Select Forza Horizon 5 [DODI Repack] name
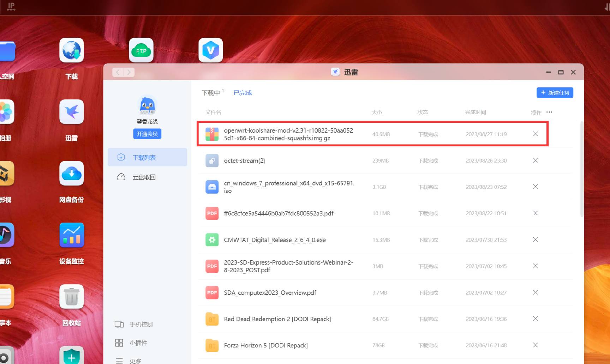 [266, 346]
